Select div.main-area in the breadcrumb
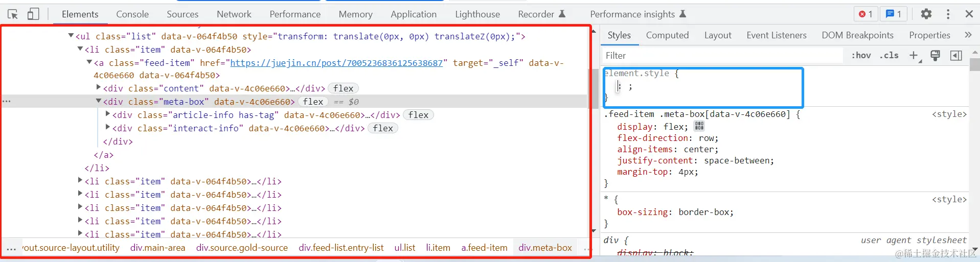The image size is (980, 262). [x=157, y=248]
